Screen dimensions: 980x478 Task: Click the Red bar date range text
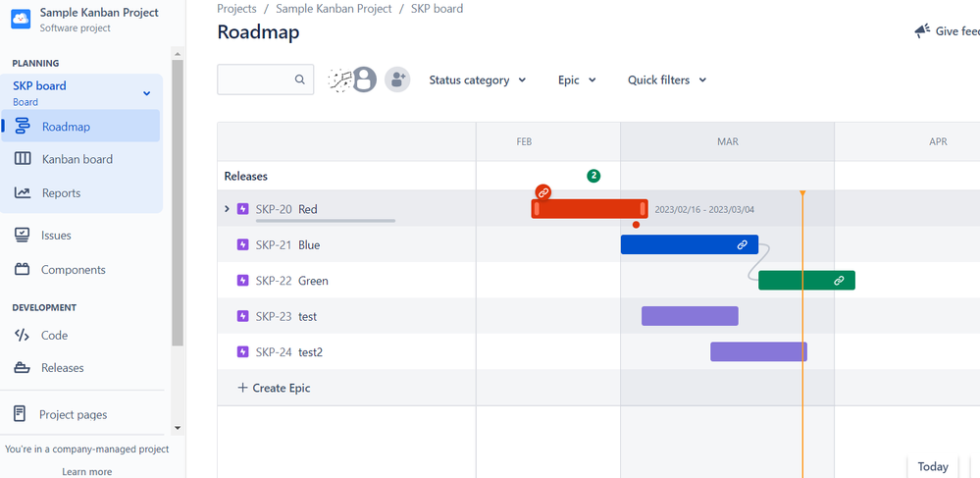[x=704, y=210]
